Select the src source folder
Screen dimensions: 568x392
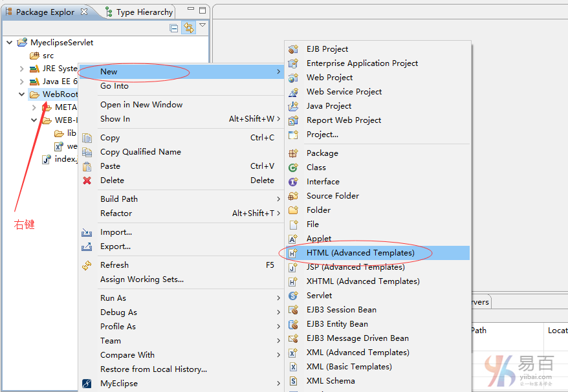48,56
